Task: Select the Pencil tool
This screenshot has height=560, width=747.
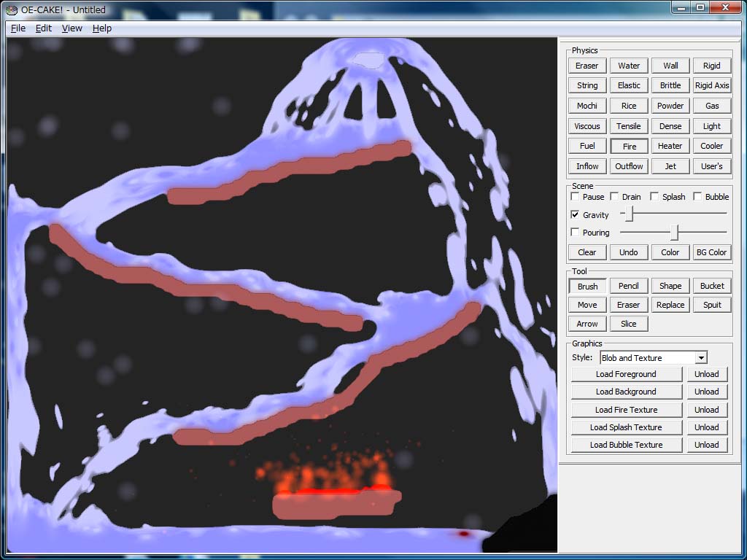Action: (x=629, y=286)
